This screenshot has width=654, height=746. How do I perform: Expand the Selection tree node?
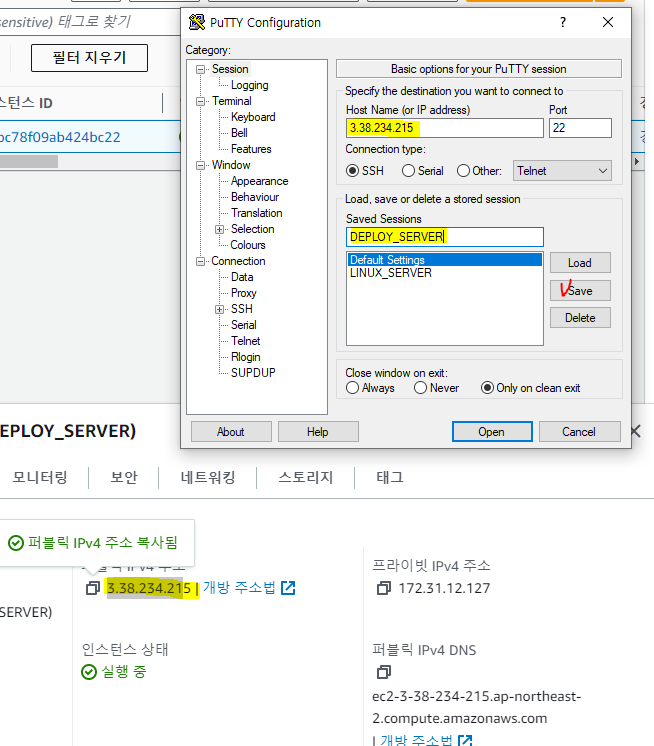pos(219,229)
